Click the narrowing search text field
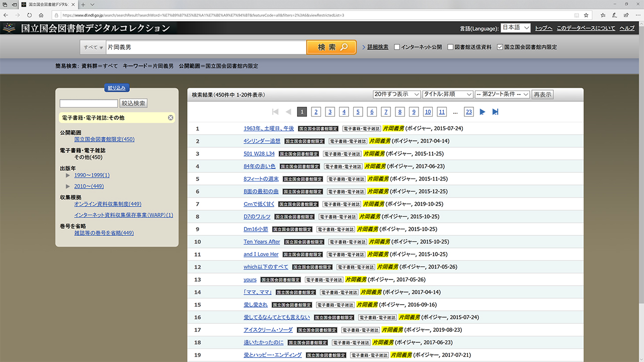This screenshot has width=644, height=362. click(x=89, y=103)
